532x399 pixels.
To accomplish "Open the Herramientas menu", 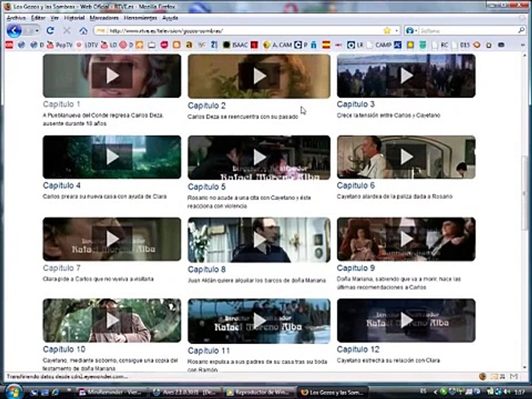I will pyautogui.click(x=140, y=18).
